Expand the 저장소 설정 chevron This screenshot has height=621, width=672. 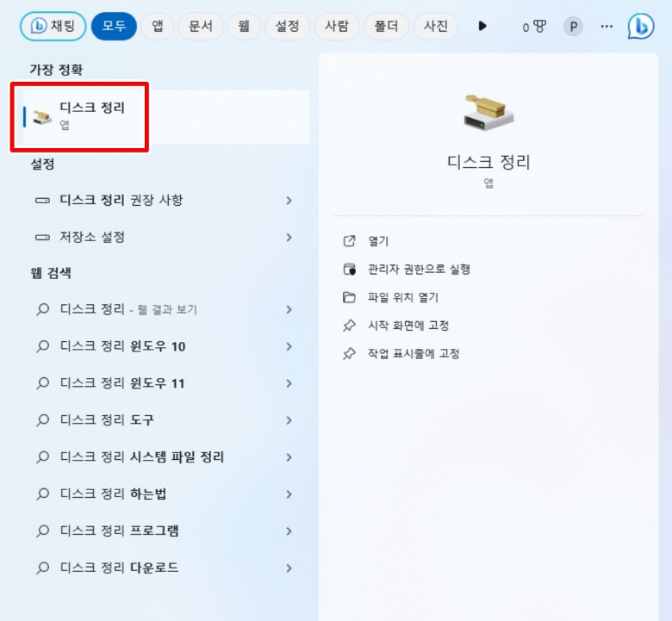(x=289, y=238)
